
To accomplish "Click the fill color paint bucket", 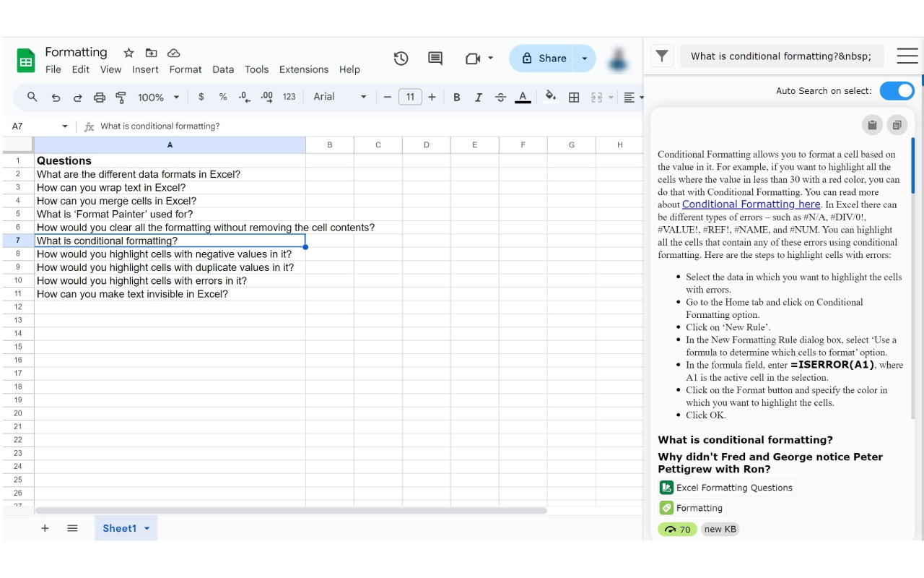I will coord(551,97).
